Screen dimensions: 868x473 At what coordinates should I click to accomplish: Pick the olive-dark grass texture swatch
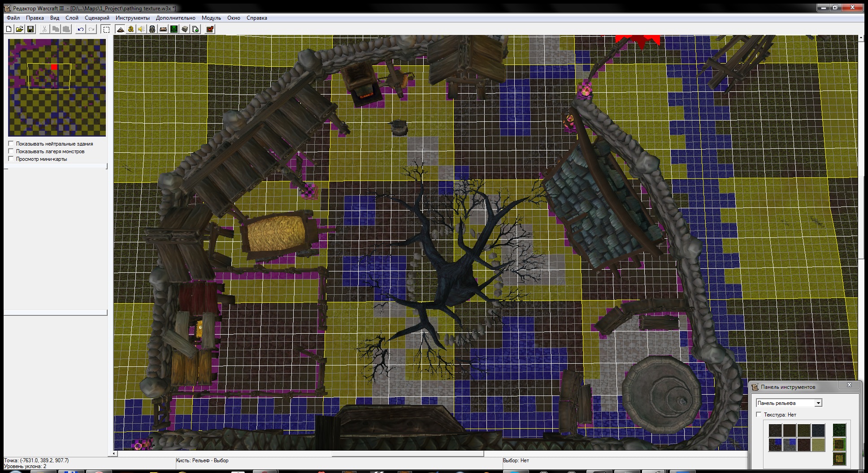tap(804, 430)
